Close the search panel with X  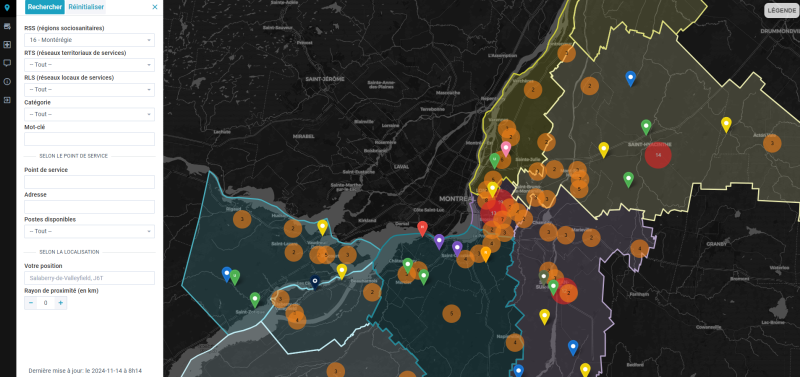coord(155,7)
